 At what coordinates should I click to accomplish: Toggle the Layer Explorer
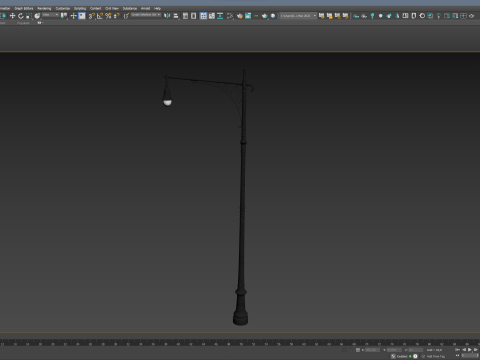point(193,16)
